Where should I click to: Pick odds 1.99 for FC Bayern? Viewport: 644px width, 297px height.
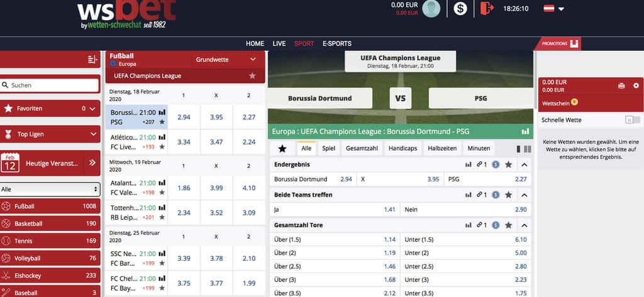(x=249, y=283)
